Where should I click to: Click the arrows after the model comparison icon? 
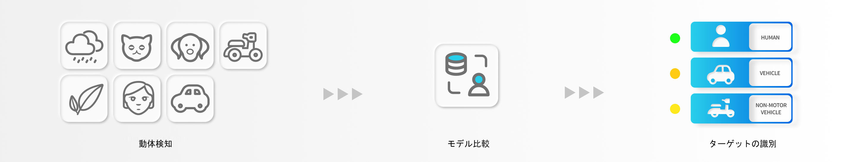coord(584,93)
